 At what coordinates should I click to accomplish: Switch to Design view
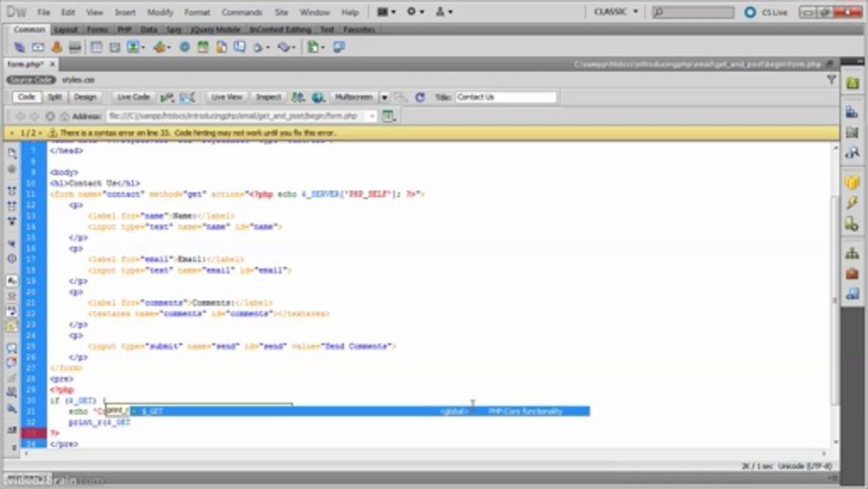(x=85, y=97)
